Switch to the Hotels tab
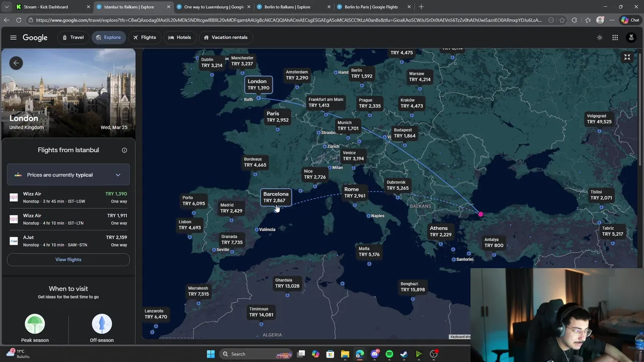Image resolution: width=644 pixels, height=362 pixels. 179,37
